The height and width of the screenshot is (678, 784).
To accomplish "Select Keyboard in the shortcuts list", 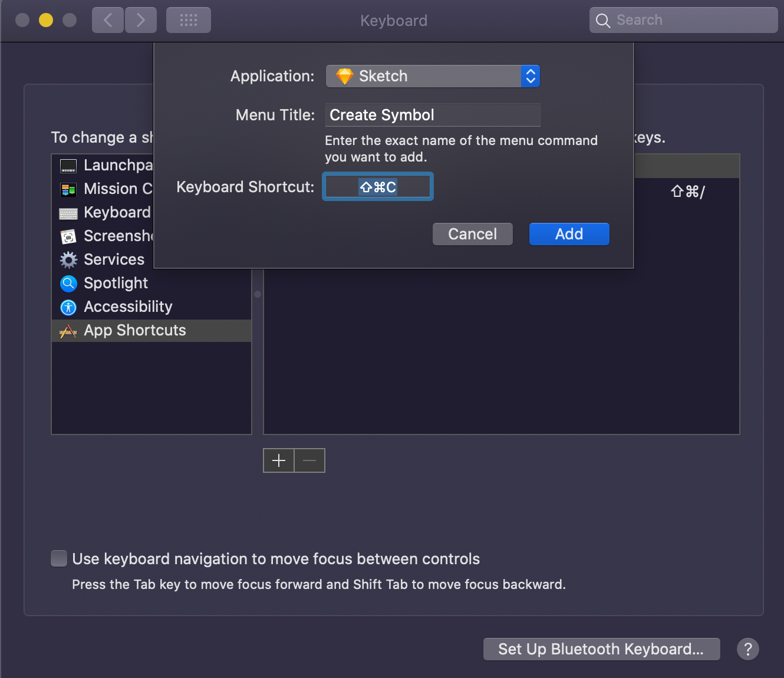I will 103,213.
